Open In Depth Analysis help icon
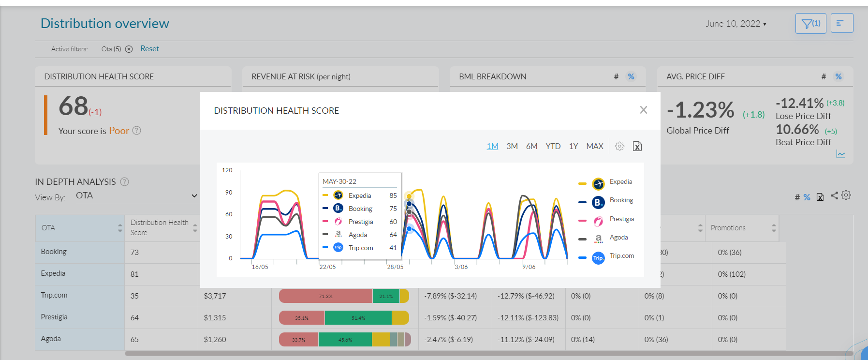 click(x=124, y=181)
